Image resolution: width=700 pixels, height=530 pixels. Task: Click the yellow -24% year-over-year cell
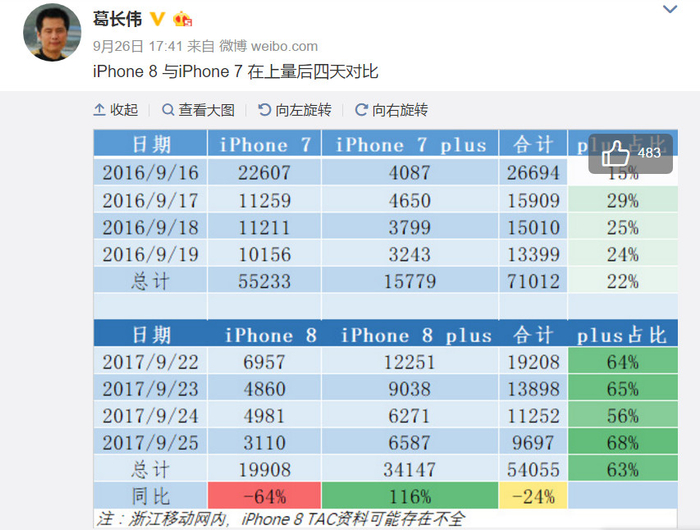coord(533,496)
